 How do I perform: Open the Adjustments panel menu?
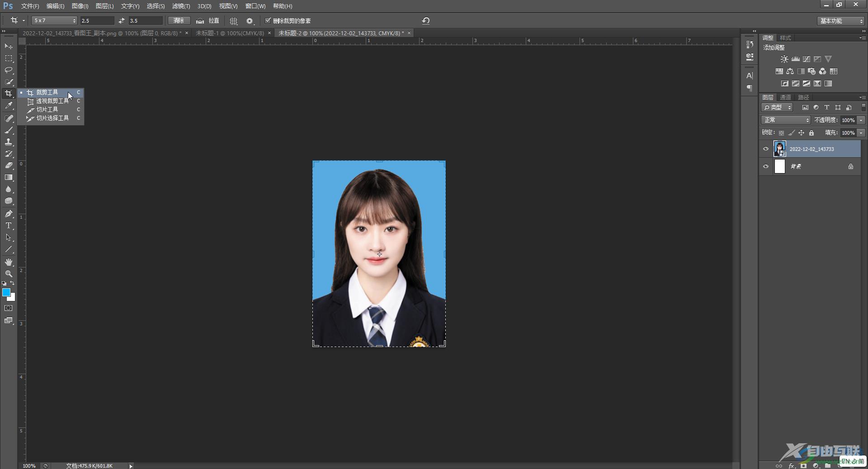point(862,38)
